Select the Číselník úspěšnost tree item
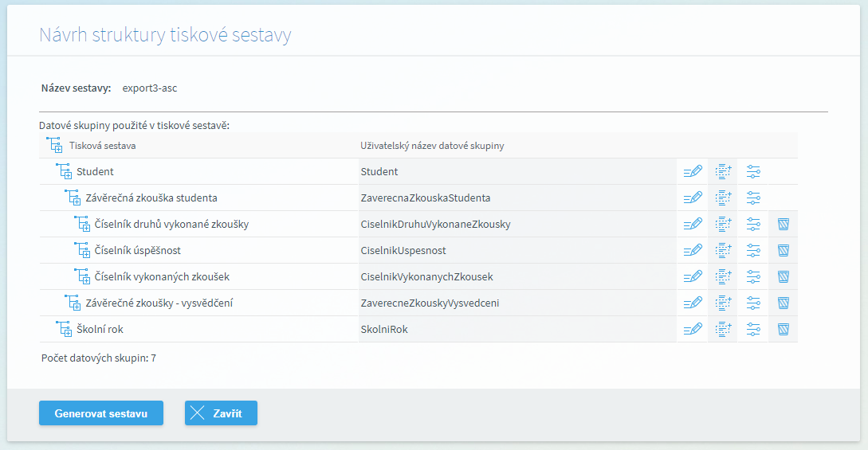Image resolution: width=868 pixels, height=450 pixels. [137, 250]
